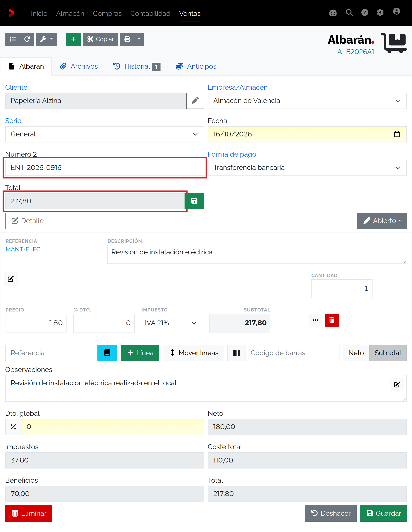Toggle the Dto. global percent button
The image size is (412, 532).
pyautogui.click(x=13, y=427)
